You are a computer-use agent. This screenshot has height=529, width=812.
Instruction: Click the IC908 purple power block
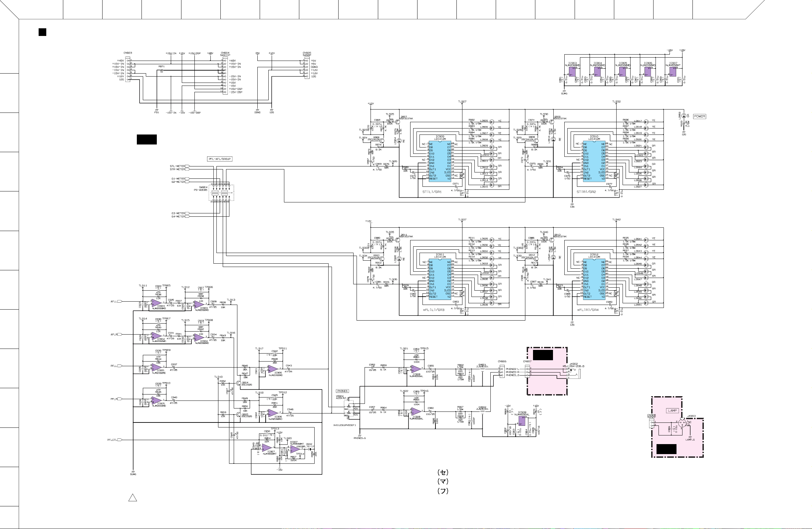coord(522,421)
